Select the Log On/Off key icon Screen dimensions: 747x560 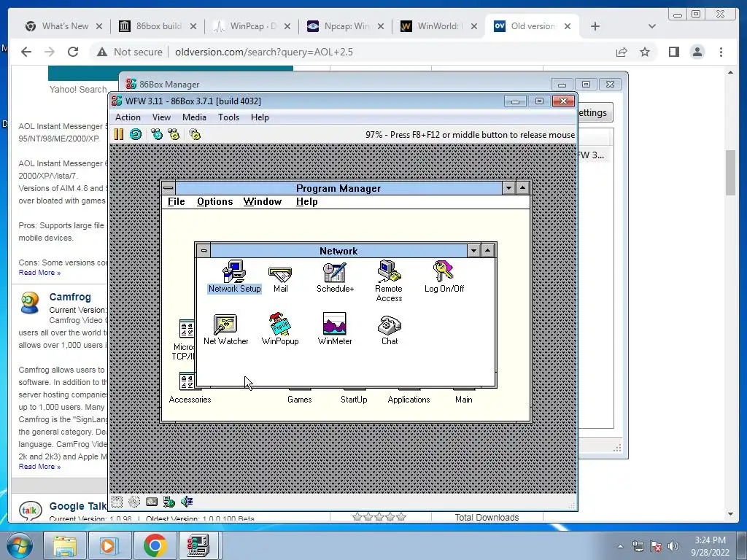pyautogui.click(x=444, y=276)
